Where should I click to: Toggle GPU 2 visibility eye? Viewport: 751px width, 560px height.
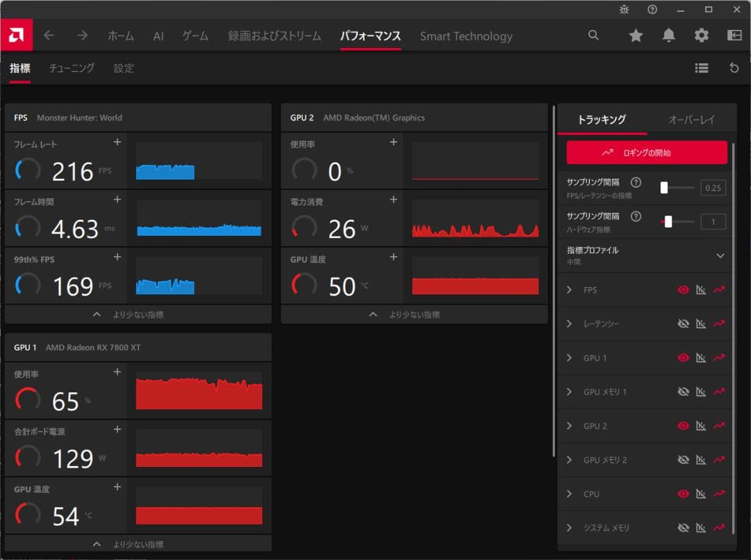[684, 426]
